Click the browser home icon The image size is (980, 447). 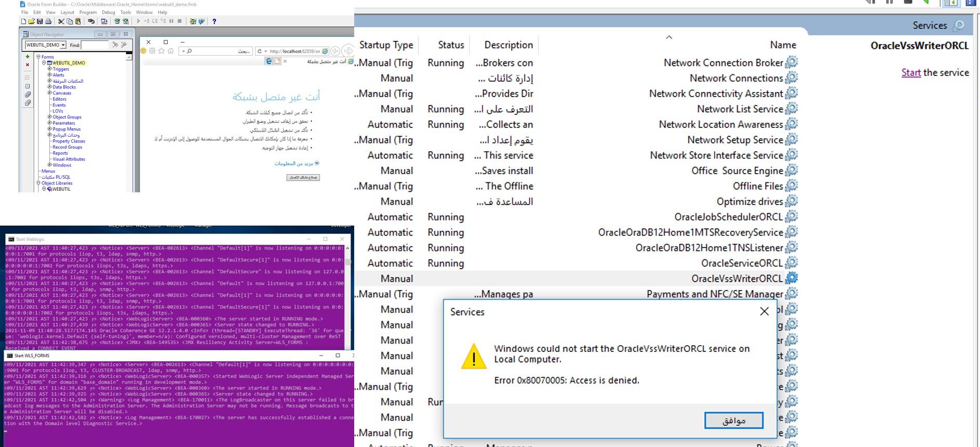point(170,51)
